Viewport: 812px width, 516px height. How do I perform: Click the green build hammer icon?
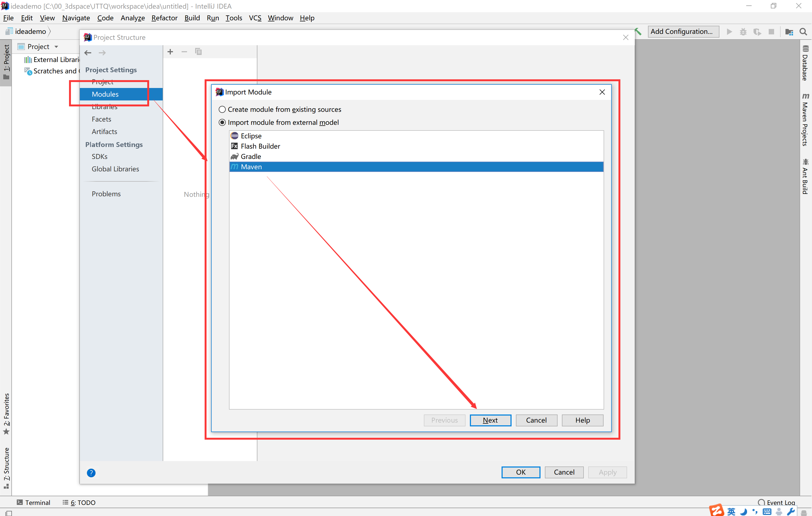click(x=638, y=32)
